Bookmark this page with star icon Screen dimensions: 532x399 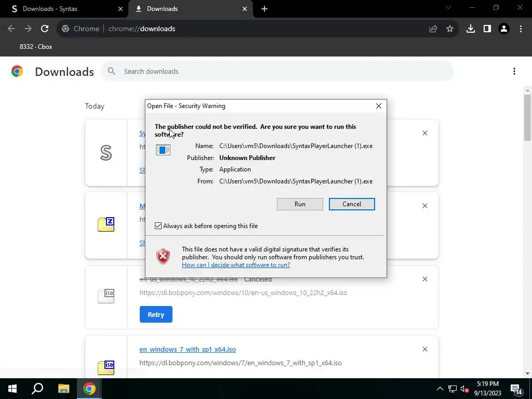point(450,29)
